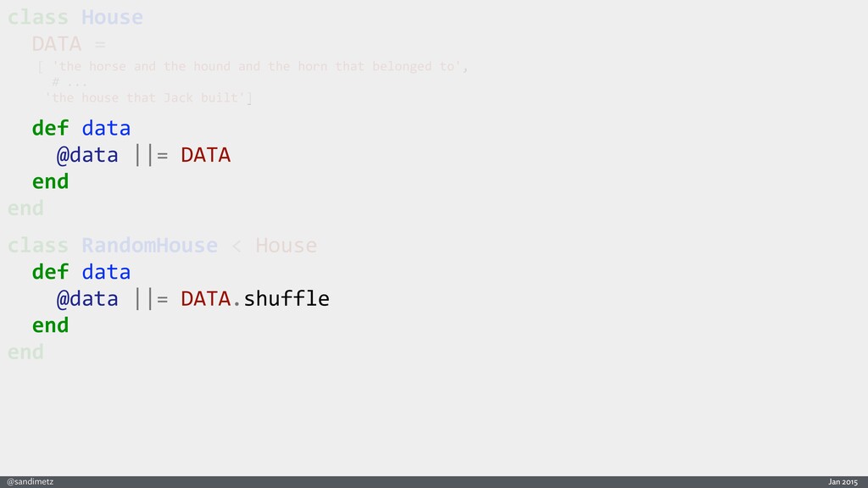Click bold green 'end' above class RandomHouse
The height and width of the screenshot is (488, 868).
tap(50, 182)
